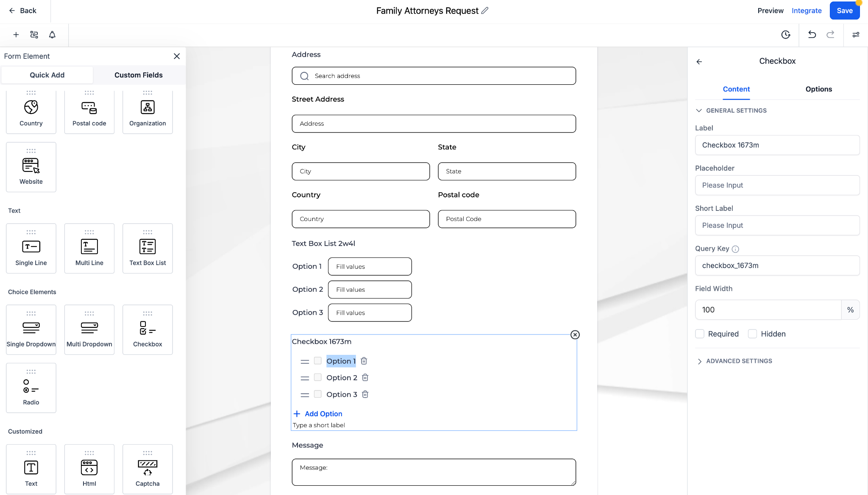Expand the Advanced Settings section
The height and width of the screenshot is (495, 868).
(700, 361)
